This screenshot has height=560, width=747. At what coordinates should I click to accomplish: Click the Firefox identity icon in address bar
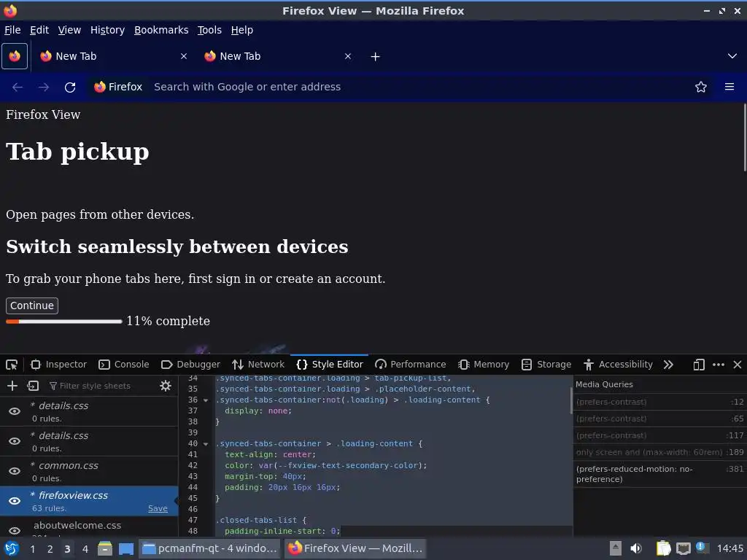click(119, 87)
